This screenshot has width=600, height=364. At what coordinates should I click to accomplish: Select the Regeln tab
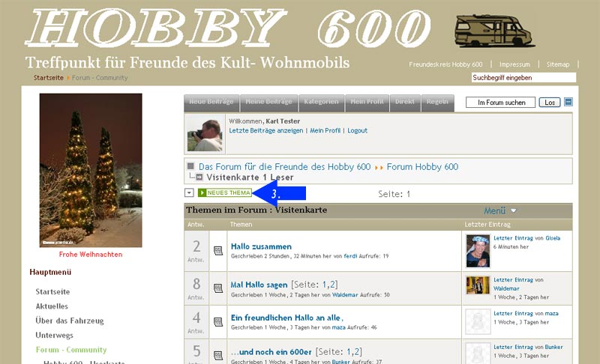[x=437, y=103]
